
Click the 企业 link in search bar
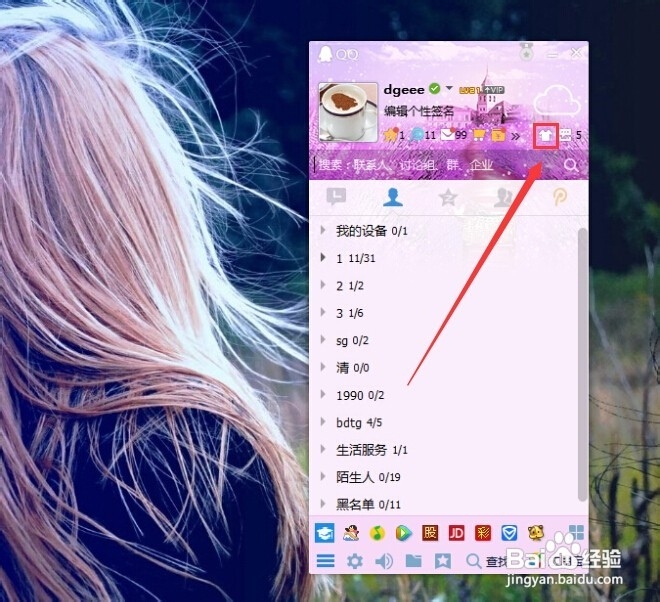[x=481, y=165]
